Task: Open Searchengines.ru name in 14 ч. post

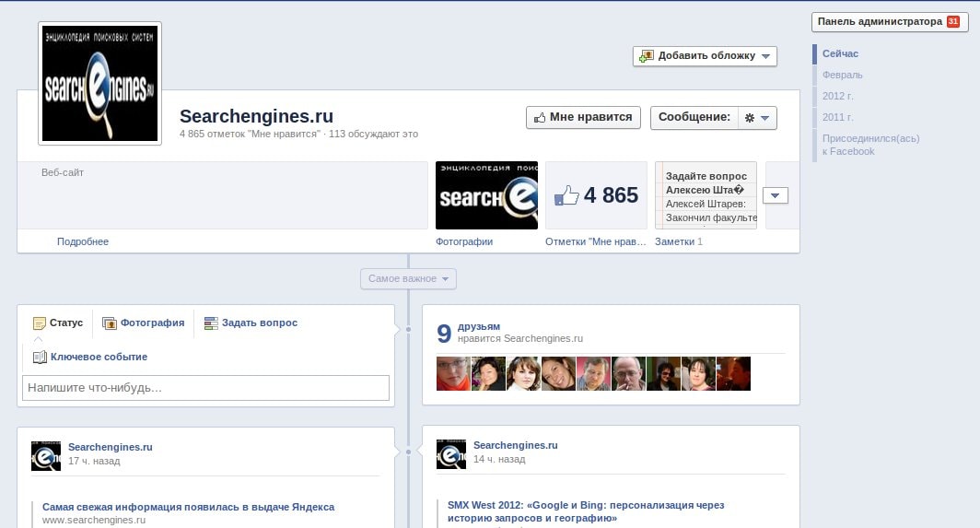Action: pyautogui.click(x=515, y=445)
